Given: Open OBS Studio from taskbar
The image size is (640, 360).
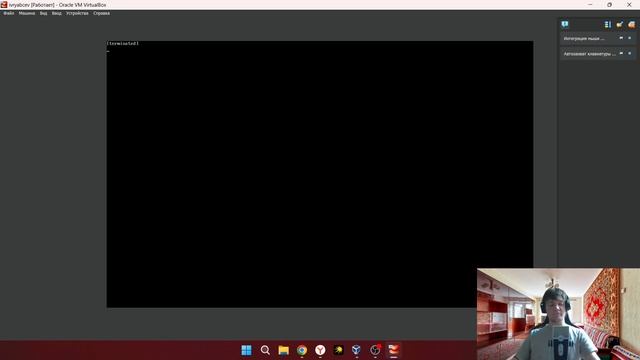Looking at the screenshot, I should click(375, 350).
